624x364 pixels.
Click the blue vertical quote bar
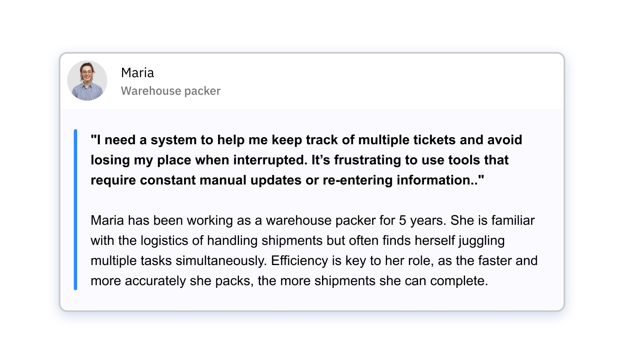(75, 210)
